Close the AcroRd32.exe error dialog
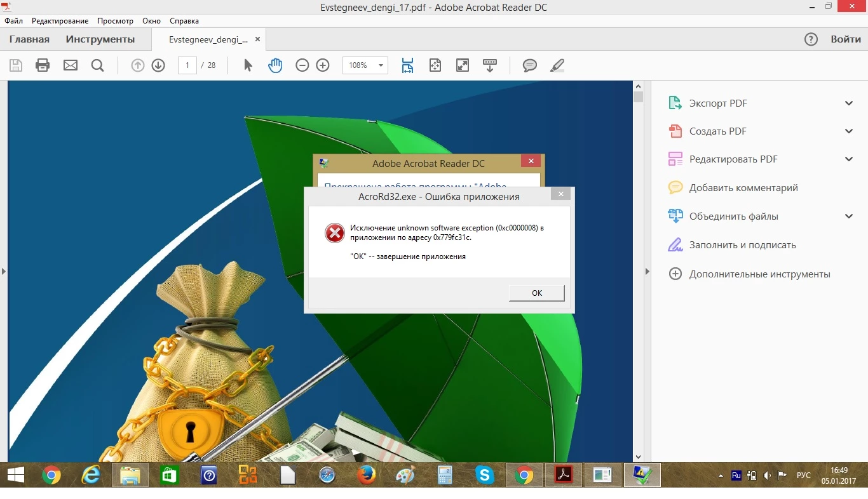Viewport: 868px width, 499px height. [560, 194]
